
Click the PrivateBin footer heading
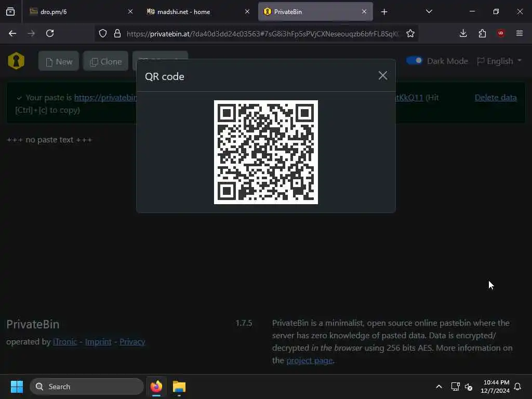33,324
